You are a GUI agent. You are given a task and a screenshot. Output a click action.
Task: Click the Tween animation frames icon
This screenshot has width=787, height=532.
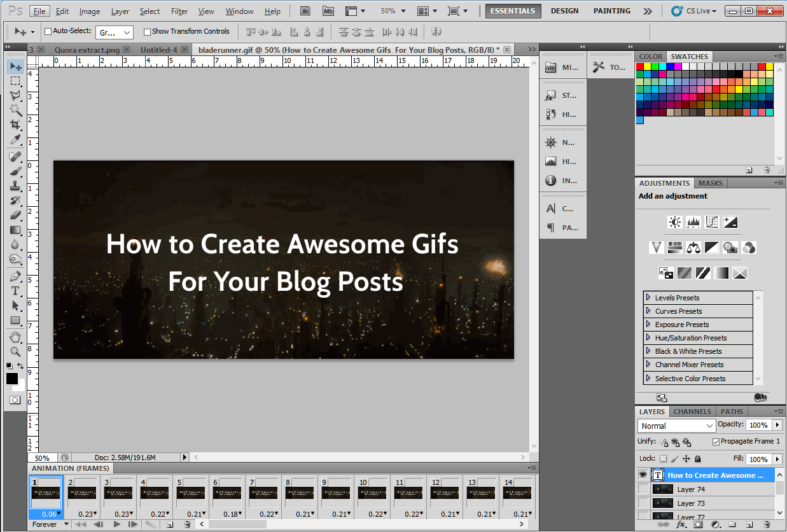point(151,524)
